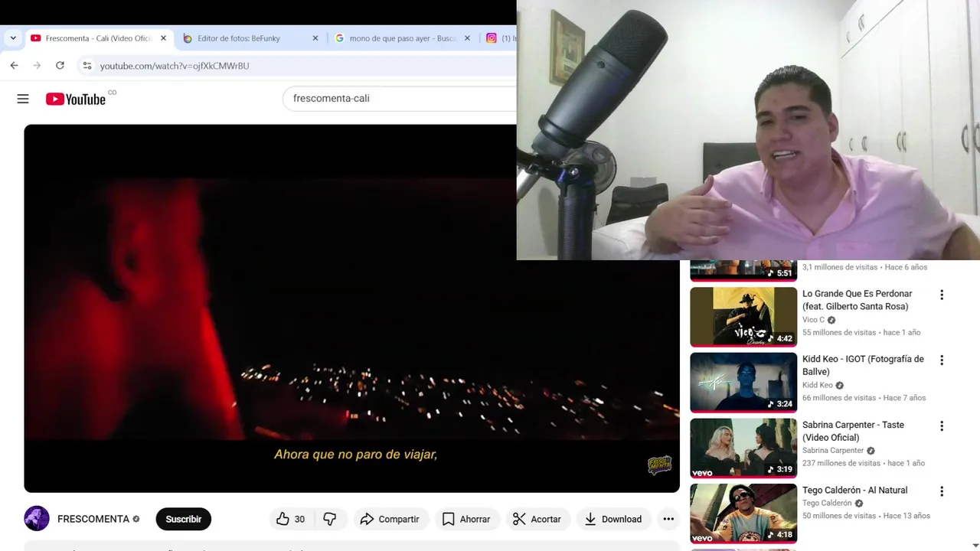Open options menu for Lo Grande Que Es Perdonar
The width and height of the screenshot is (980, 551).
pos(942,295)
